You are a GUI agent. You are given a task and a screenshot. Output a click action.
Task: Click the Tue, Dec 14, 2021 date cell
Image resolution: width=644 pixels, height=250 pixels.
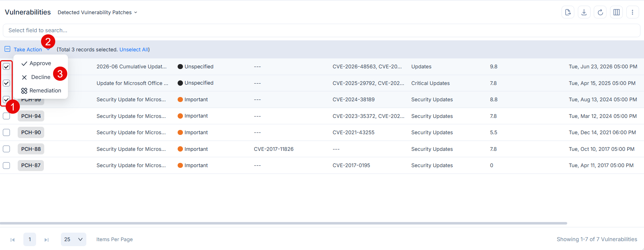click(x=602, y=132)
